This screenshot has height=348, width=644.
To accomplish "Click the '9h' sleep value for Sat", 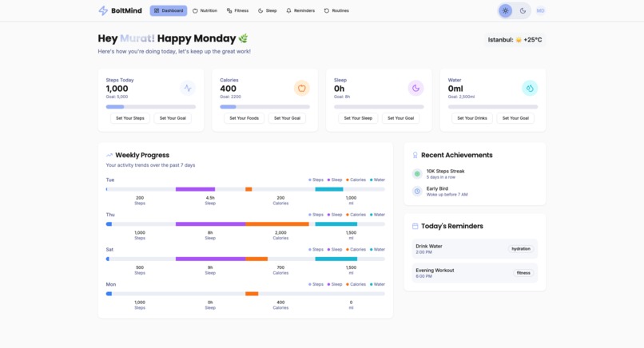I will 210,267.
